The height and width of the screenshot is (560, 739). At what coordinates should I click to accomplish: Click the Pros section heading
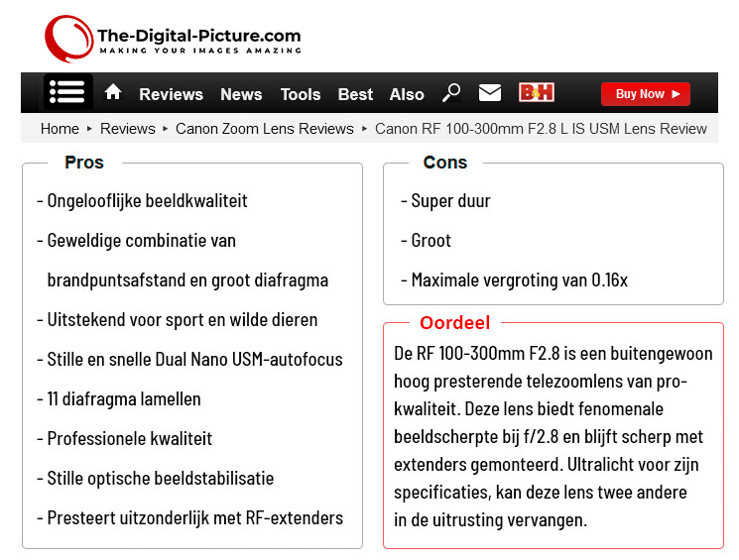[x=84, y=163]
